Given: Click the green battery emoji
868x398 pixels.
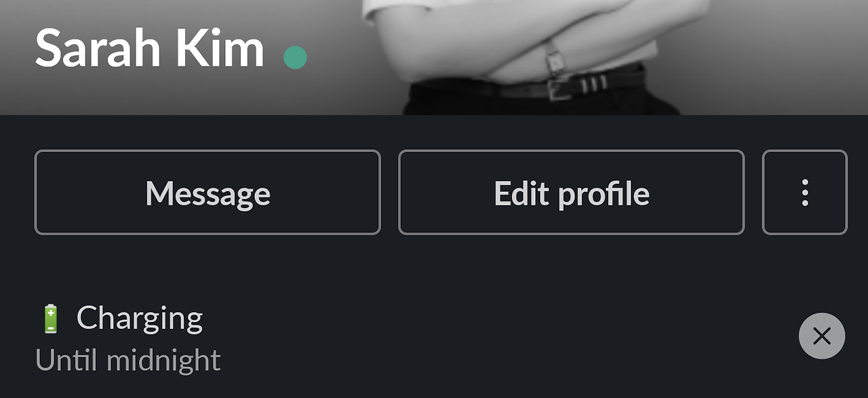Looking at the screenshot, I should tap(52, 319).
